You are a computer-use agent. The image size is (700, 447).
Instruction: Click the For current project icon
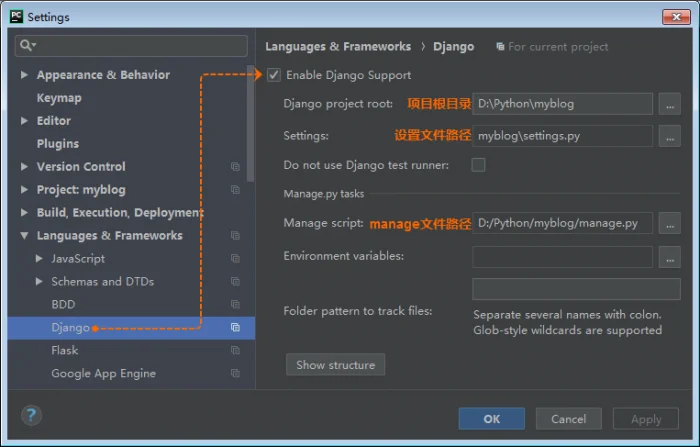tap(500, 46)
